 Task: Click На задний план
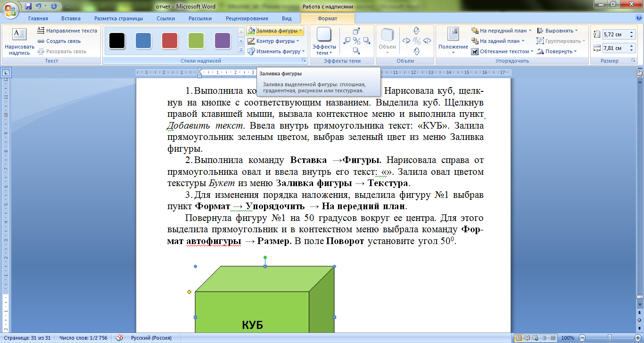tap(498, 41)
